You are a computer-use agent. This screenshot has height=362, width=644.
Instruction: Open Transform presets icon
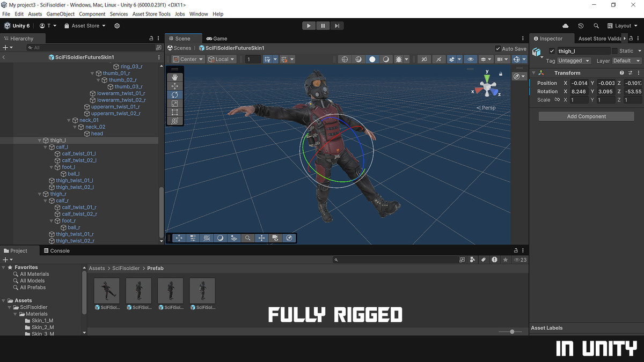tap(630, 73)
